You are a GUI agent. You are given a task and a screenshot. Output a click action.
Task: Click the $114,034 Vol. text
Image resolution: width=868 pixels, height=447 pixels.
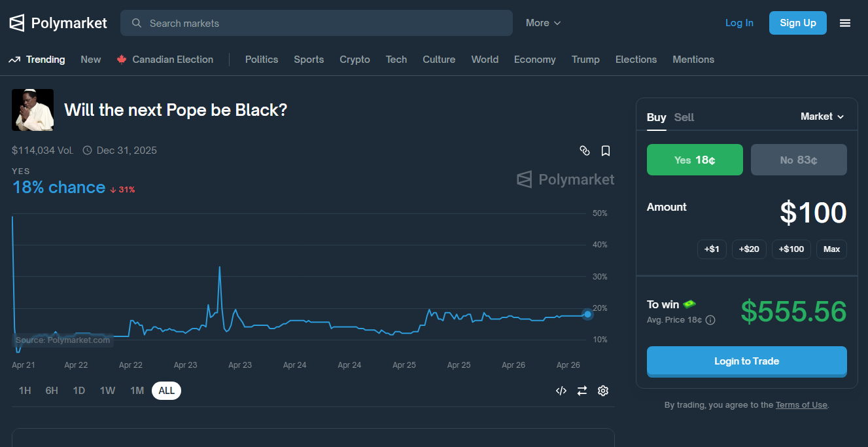pos(43,151)
